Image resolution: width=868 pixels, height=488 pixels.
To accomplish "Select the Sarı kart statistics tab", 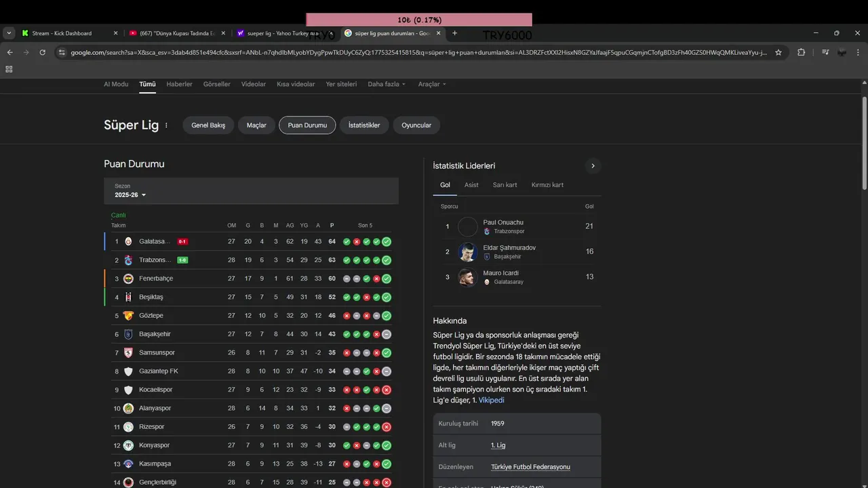I will tap(505, 185).
